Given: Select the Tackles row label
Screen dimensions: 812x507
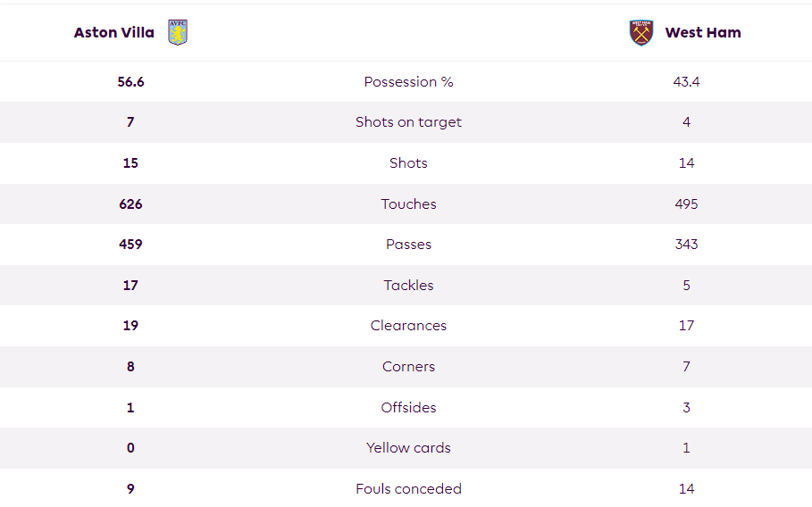Looking at the screenshot, I should tap(408, 285).
